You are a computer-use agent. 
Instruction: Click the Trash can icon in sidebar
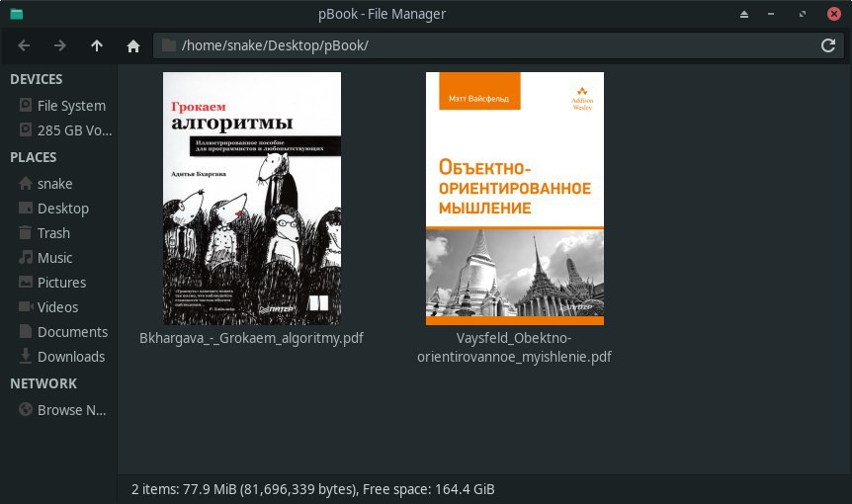(x=26, y=232)
